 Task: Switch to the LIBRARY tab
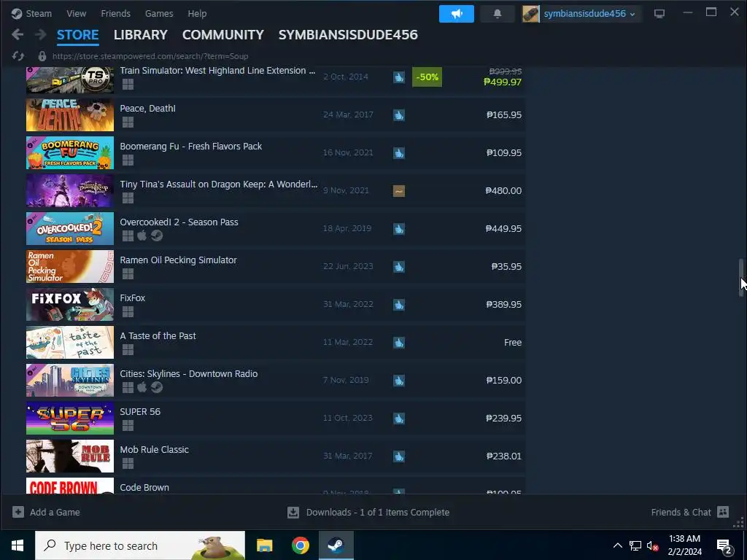click(141, 35)
